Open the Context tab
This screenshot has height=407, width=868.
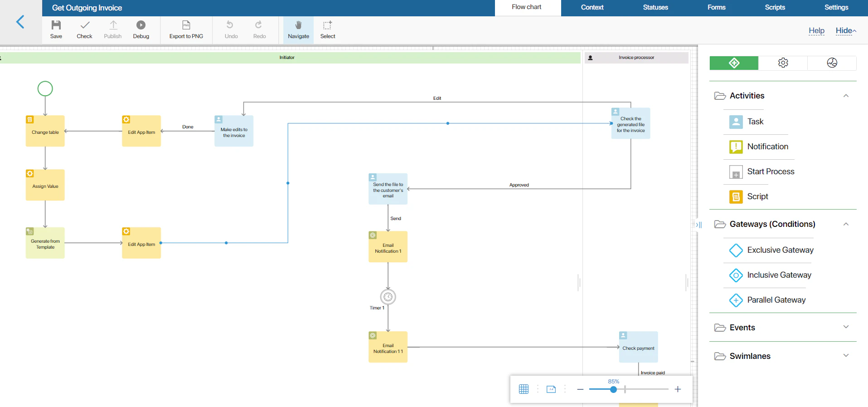pos(592,7)
